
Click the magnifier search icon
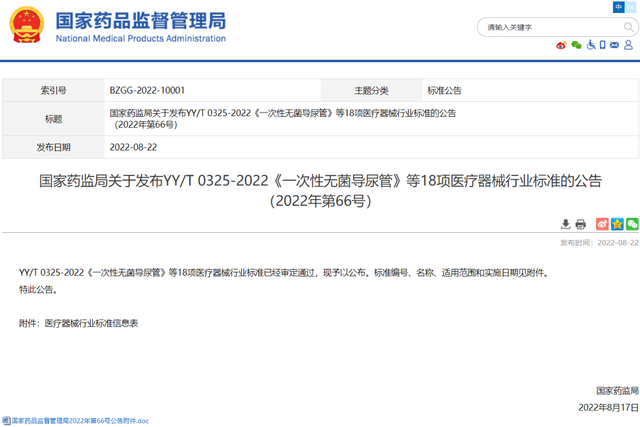click(x=629, y=27)
